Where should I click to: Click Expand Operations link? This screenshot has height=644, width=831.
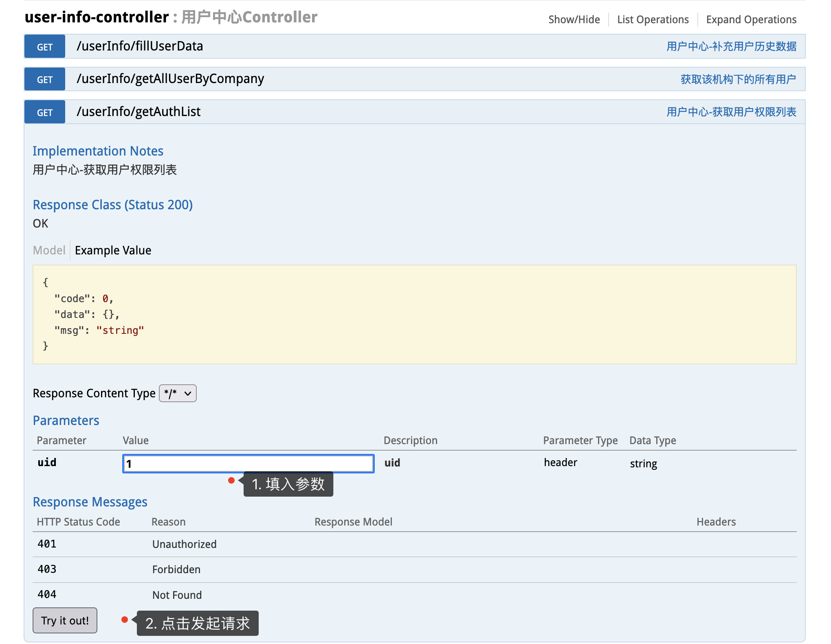click(751, 20)
